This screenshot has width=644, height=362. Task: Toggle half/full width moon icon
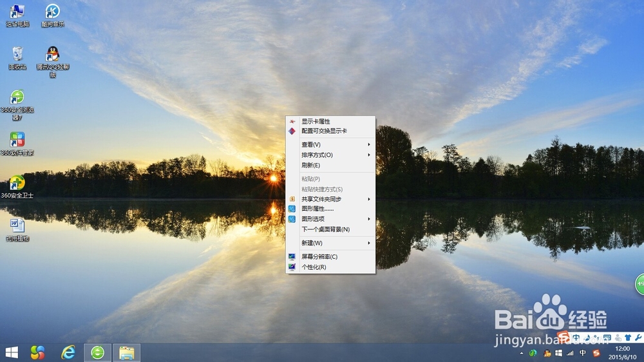tap(588, 338)
